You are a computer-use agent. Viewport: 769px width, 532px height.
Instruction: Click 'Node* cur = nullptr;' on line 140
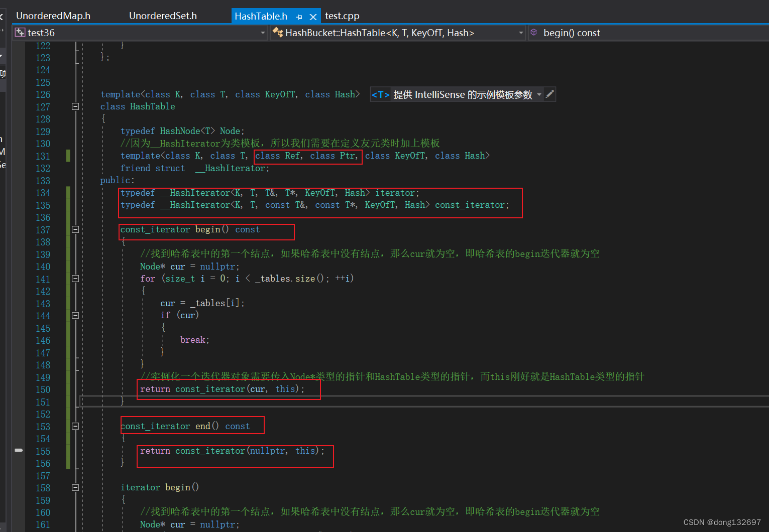point(190,267)
